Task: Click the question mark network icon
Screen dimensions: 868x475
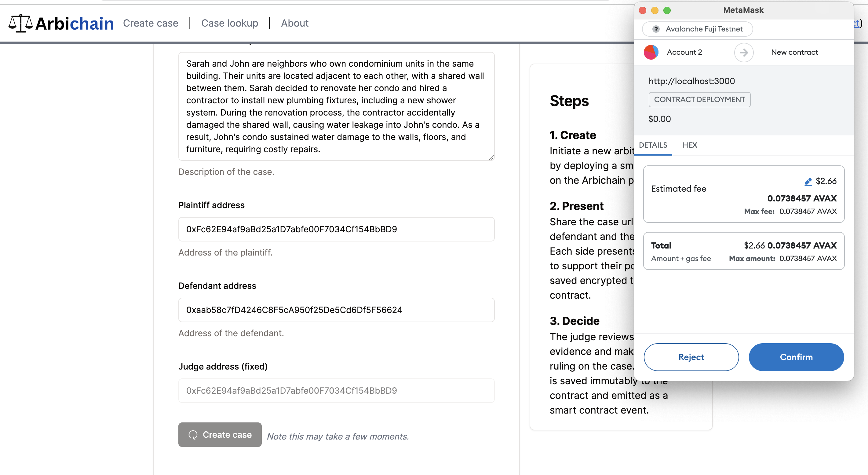Action: pos(656,29)
